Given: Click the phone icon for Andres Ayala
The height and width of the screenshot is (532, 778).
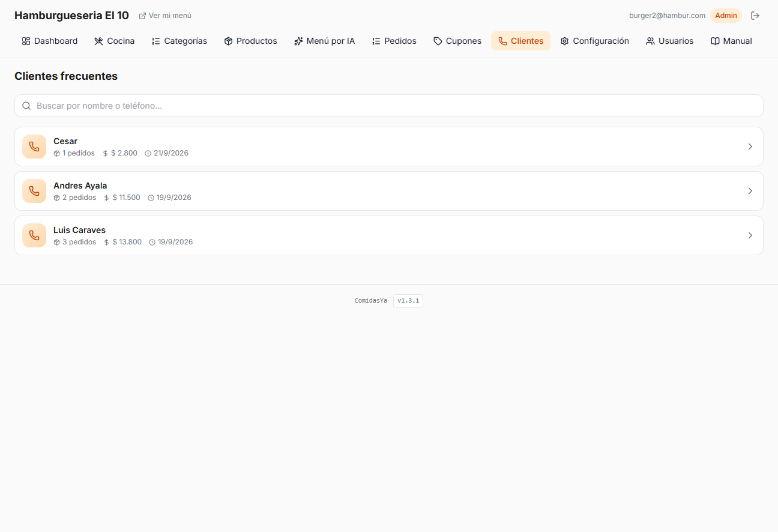Looking at the screenshot, I should point(34,191).
